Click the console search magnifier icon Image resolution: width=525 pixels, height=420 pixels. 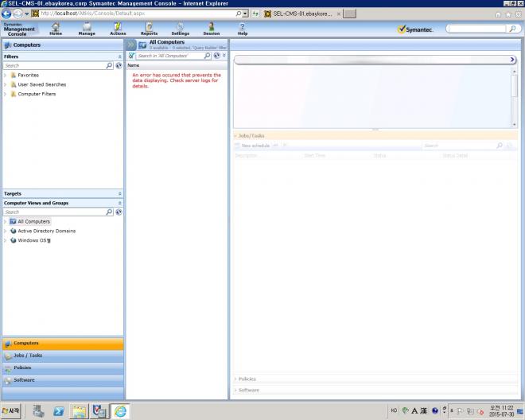[512, 29]
